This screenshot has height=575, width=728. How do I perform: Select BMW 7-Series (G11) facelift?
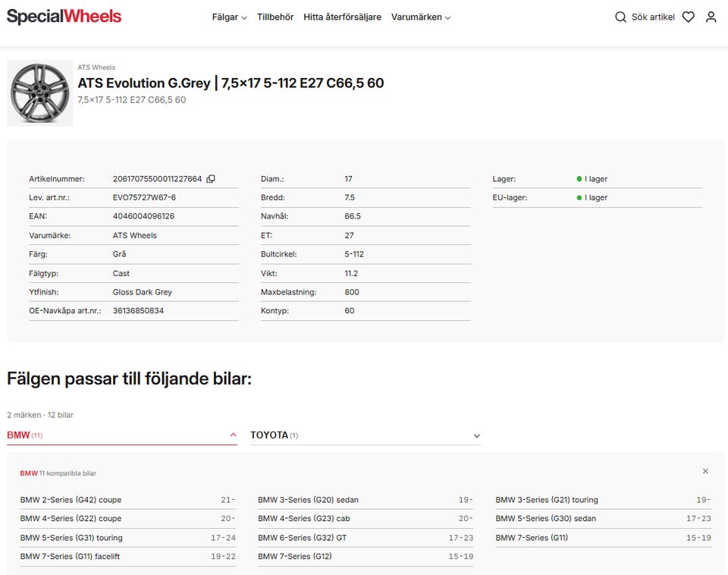point(127,556)
